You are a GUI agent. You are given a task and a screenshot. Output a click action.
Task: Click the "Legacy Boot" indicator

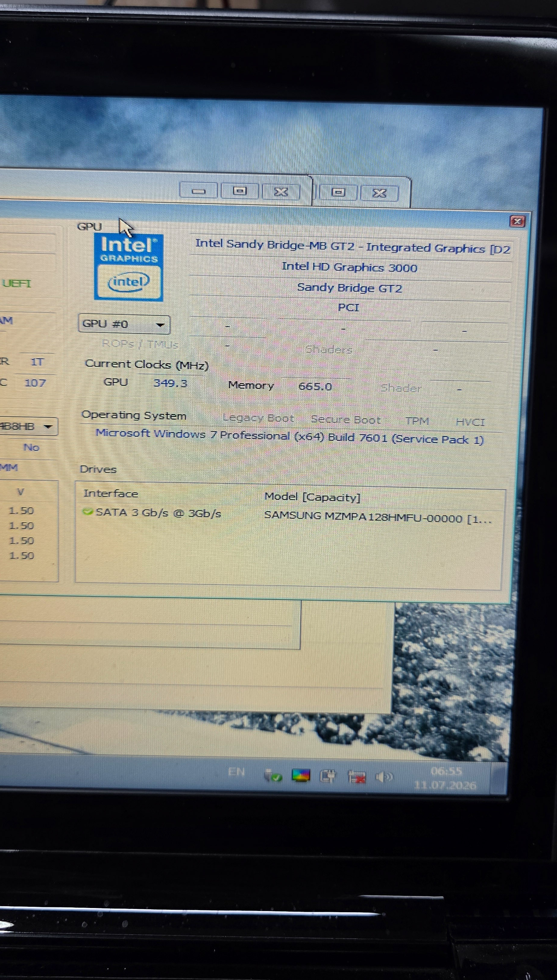(x=258, y=418)
